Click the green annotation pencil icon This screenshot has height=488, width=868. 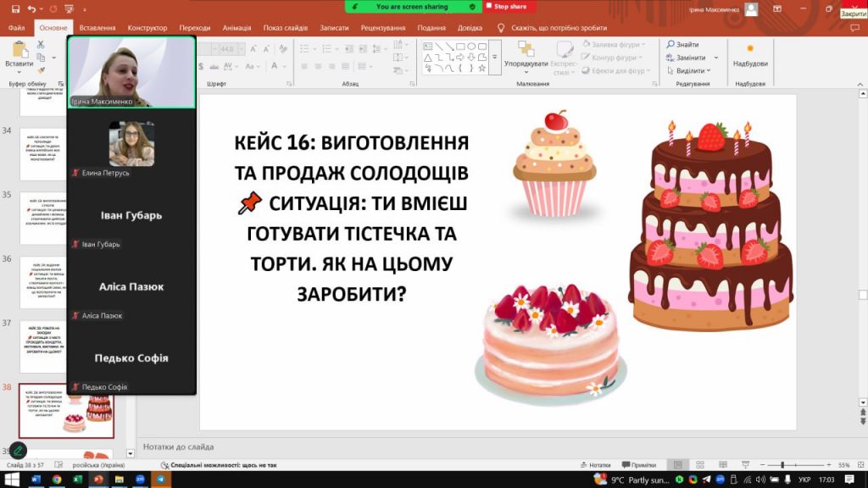[x=18, y=450]
